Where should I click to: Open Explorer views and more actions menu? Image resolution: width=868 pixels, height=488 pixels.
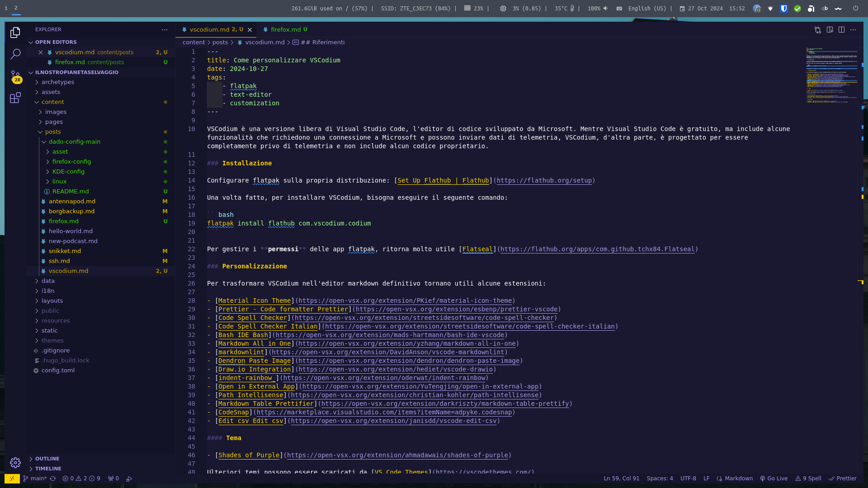pyautogui.click(x=165, y=30)
